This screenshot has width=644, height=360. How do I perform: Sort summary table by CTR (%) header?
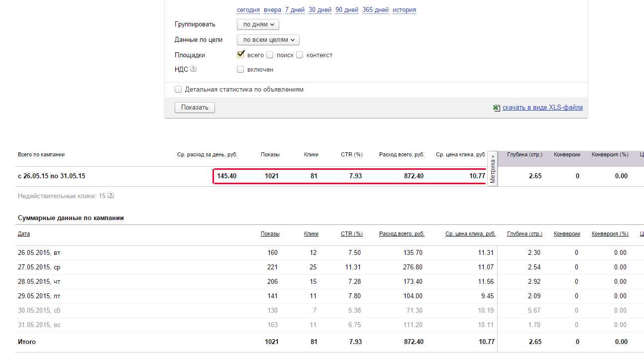pyautogui.click(x=351, y=234)
